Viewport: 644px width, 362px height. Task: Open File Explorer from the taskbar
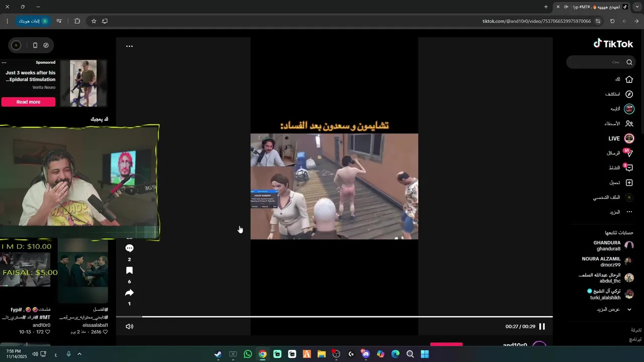click(321, 354)
